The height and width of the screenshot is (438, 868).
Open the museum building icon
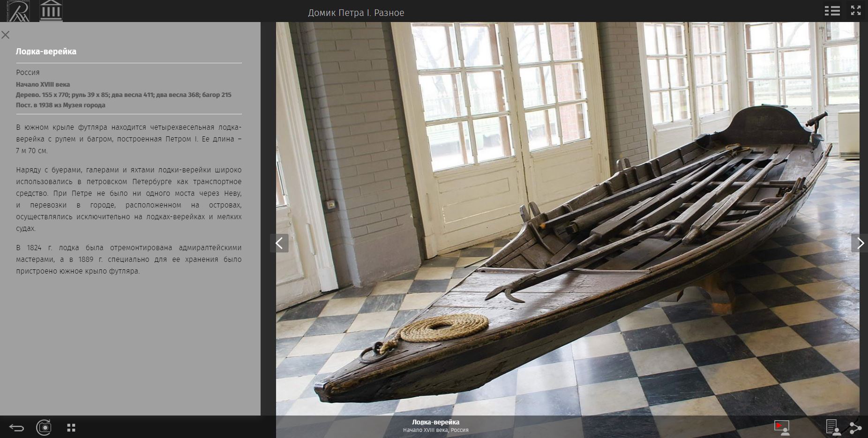coord(51,11)
